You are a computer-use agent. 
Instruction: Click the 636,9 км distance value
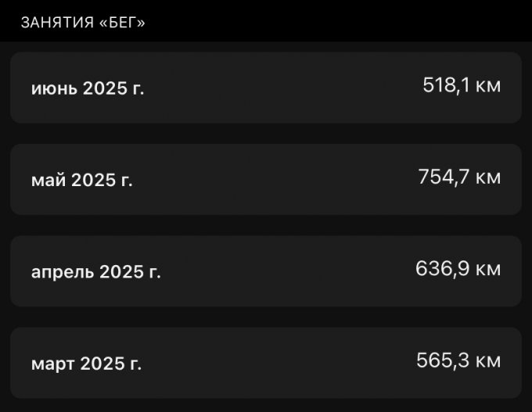click(x=458, y=270)
